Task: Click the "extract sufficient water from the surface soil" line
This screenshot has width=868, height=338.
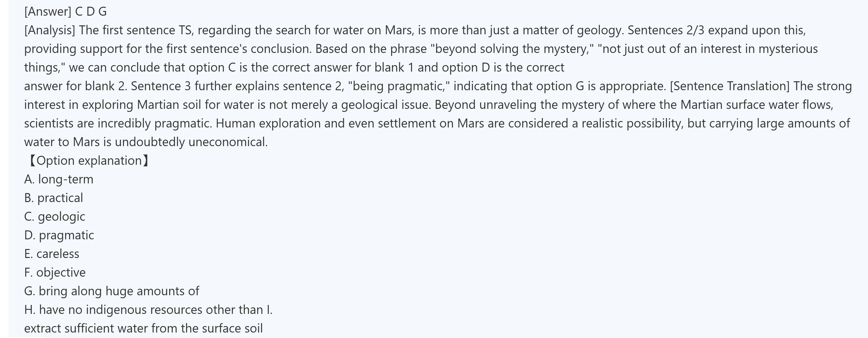Action: click(143, 328)
